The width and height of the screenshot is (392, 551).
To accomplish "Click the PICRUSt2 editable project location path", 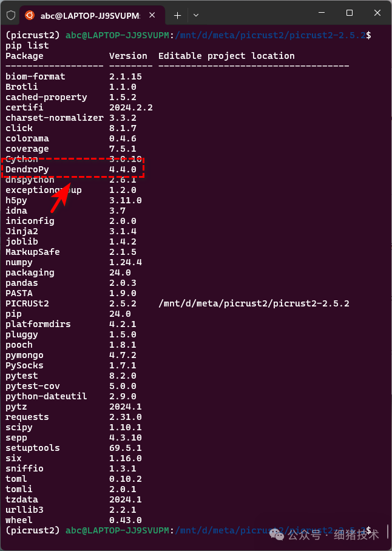I will [x=254, y=303].
